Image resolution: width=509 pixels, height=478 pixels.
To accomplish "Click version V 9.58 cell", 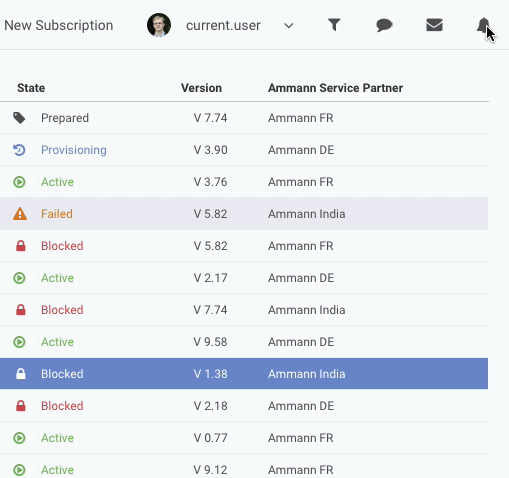I will tap(210, 342).
